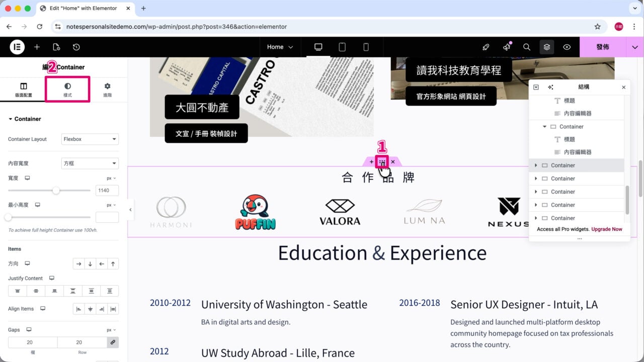Click the 讀我科技教育學程 button on canvas
Image resolution: width=644 pixels, height=362 pixels.
(459, 70)
